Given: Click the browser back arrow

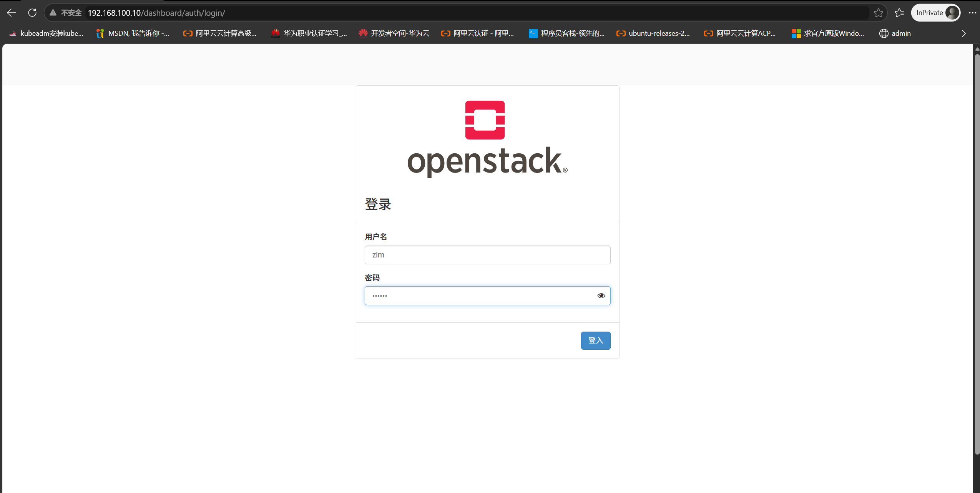Looking at the screenshot, I should point(12,13).
